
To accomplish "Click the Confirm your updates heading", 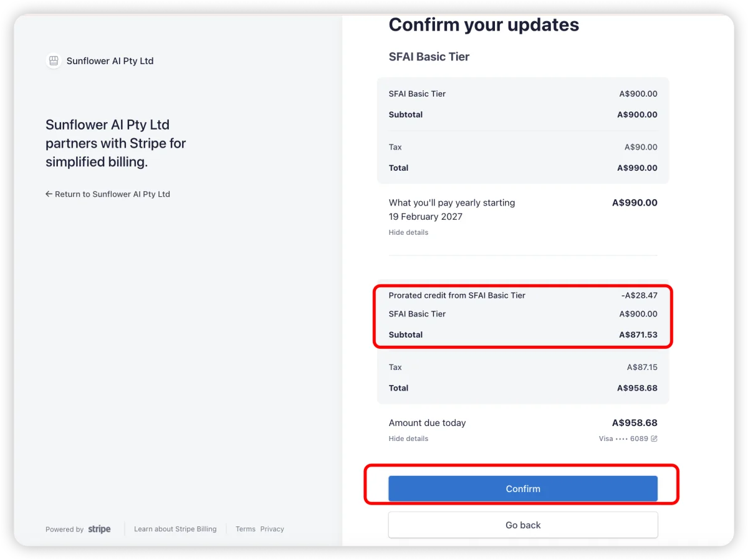I will [x=484, y=25].
